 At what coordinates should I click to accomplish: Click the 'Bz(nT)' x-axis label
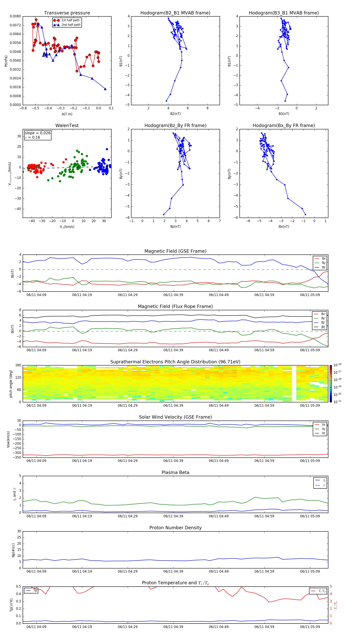tap(175, 227)
